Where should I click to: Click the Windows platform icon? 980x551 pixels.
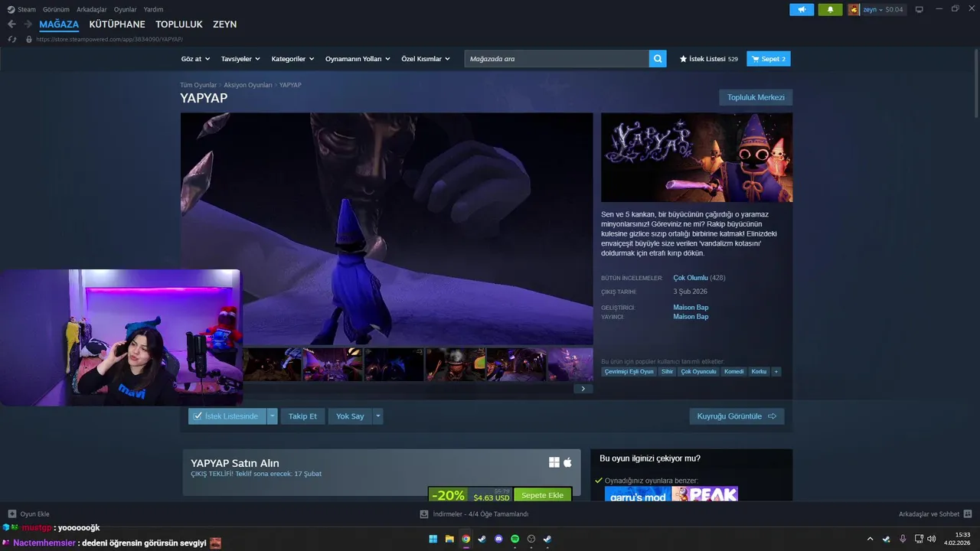(x=554, y=462)
